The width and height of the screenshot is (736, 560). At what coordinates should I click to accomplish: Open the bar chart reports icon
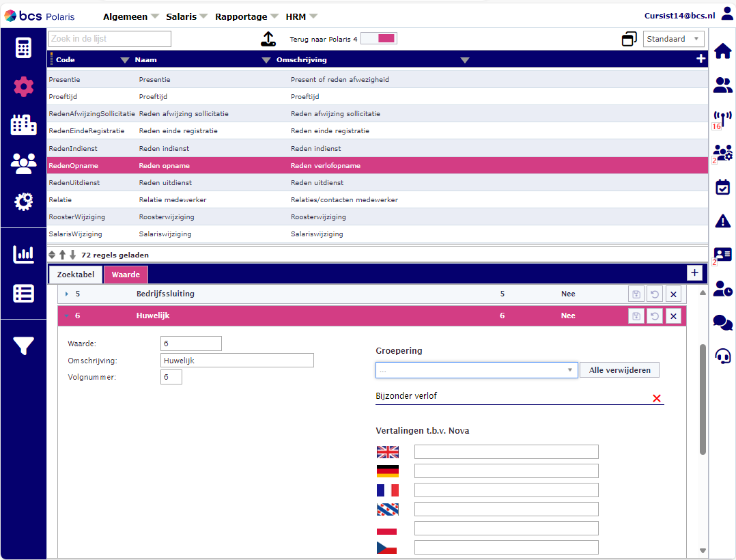(x=23, y=254)
